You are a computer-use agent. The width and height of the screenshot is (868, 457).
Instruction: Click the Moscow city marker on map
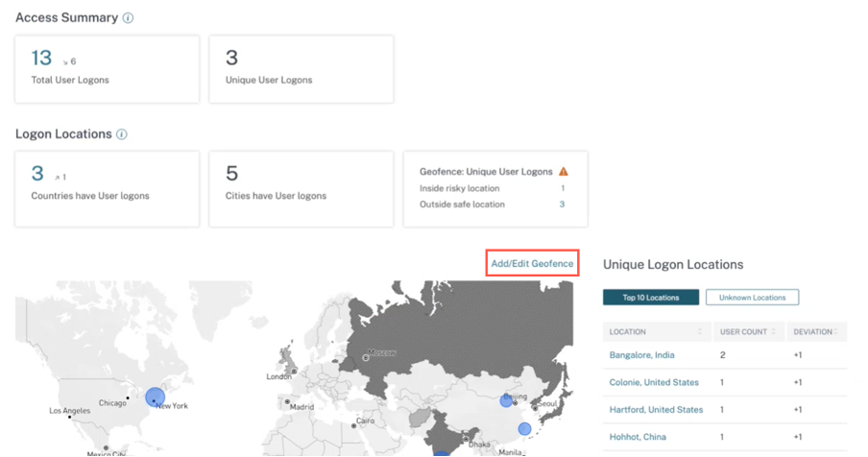point(366,357)
